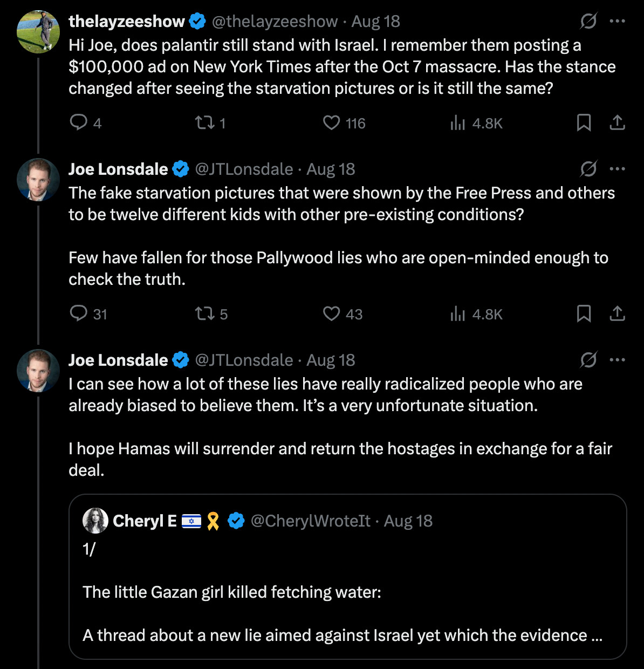Open more menu on Joe Lonsdale's Pallywood tweet
The image size is (644, 669).
(617, 169)
